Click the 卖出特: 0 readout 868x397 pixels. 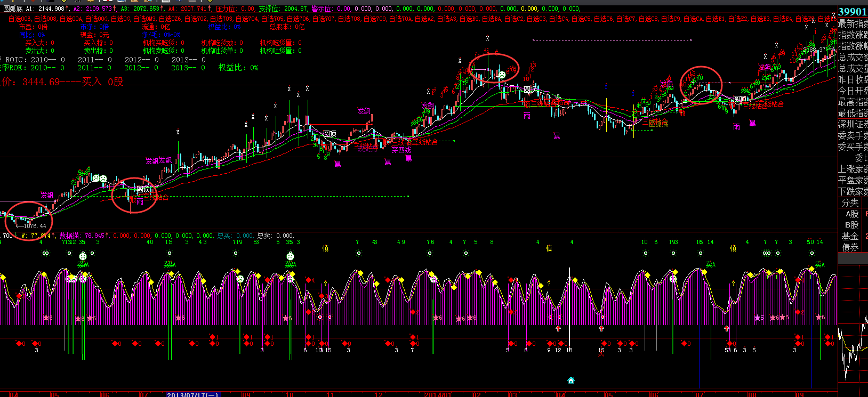tap(99, 51)
